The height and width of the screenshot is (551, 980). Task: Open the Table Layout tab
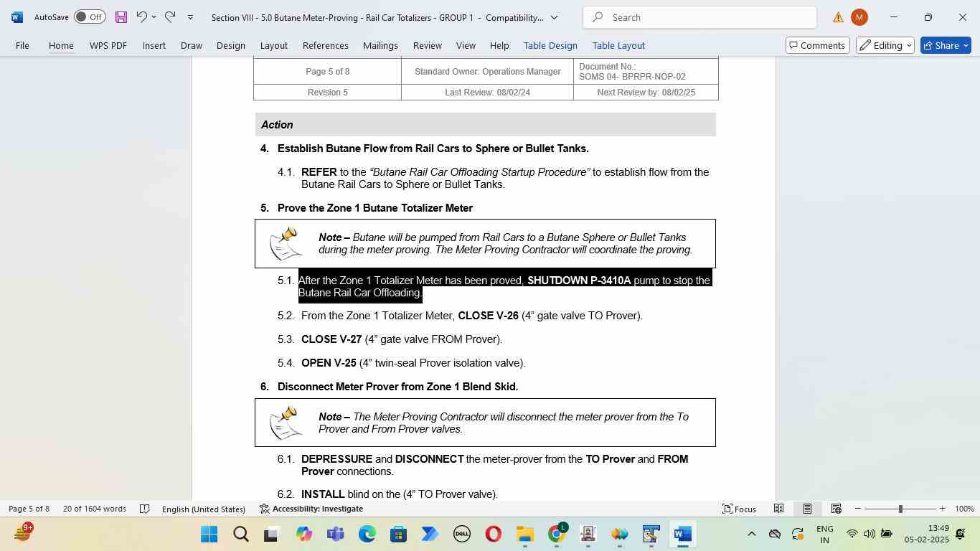(x=618, y=45)
